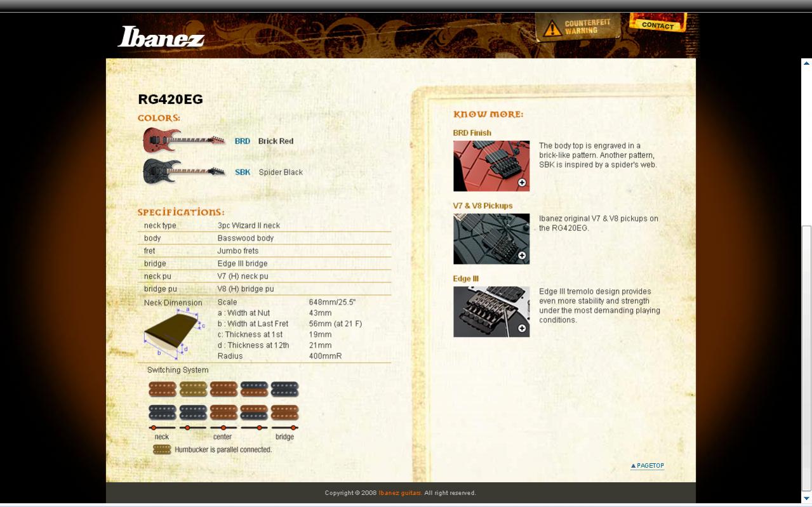Click the scrollbar up arrow
The height and width of the screenshot is (507, 812).
point(806,63)
